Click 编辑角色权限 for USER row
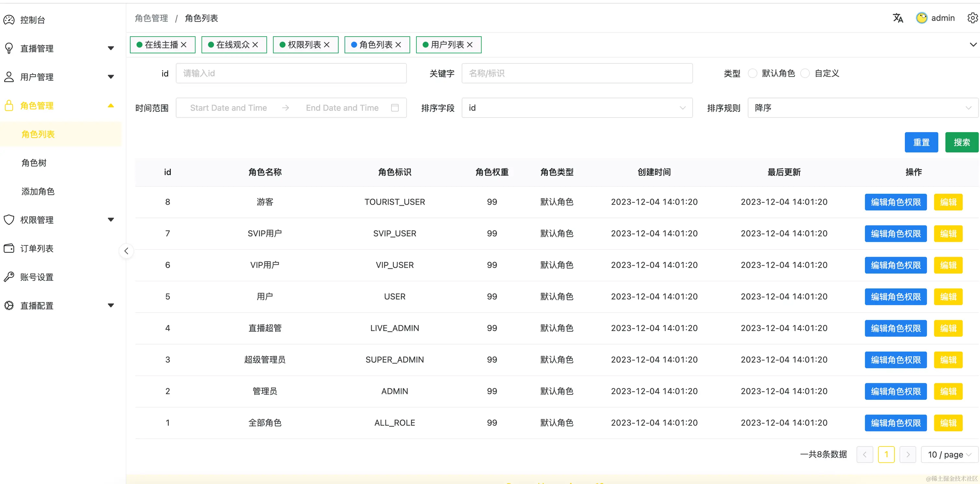This screenshot has height=484, width=980. click(x=895, y=296)
